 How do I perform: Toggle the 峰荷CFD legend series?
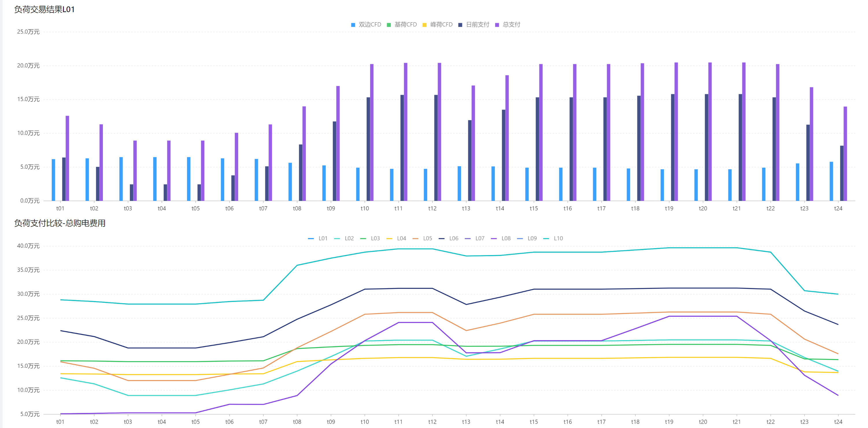[x=437, y=25]
